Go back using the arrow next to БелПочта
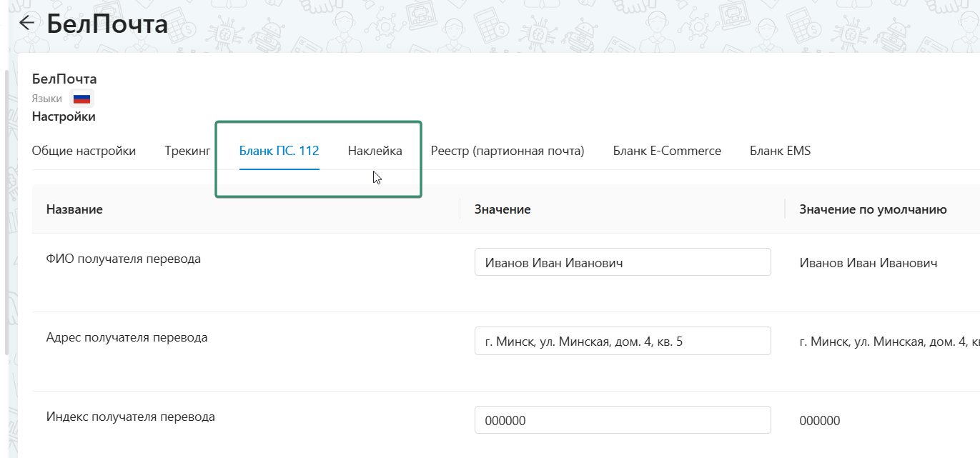980x458 pixels. click(26, 23)
